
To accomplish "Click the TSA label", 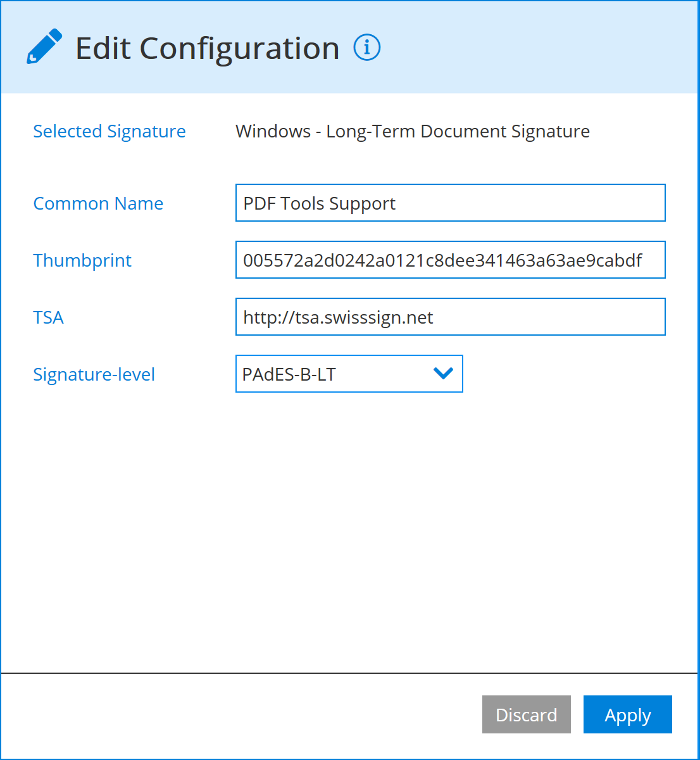I will coord(49,317).
